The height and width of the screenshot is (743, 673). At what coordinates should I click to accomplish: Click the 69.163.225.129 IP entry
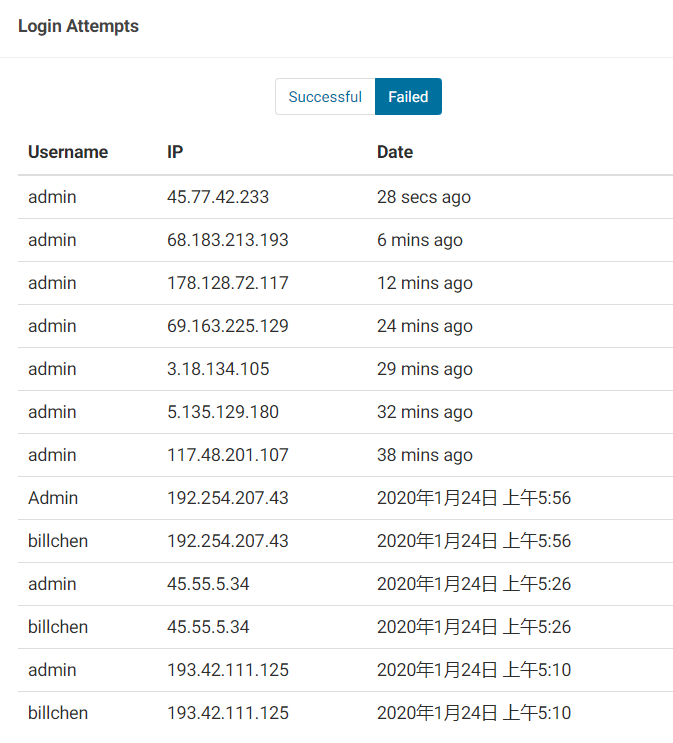(x=227, y=326)
